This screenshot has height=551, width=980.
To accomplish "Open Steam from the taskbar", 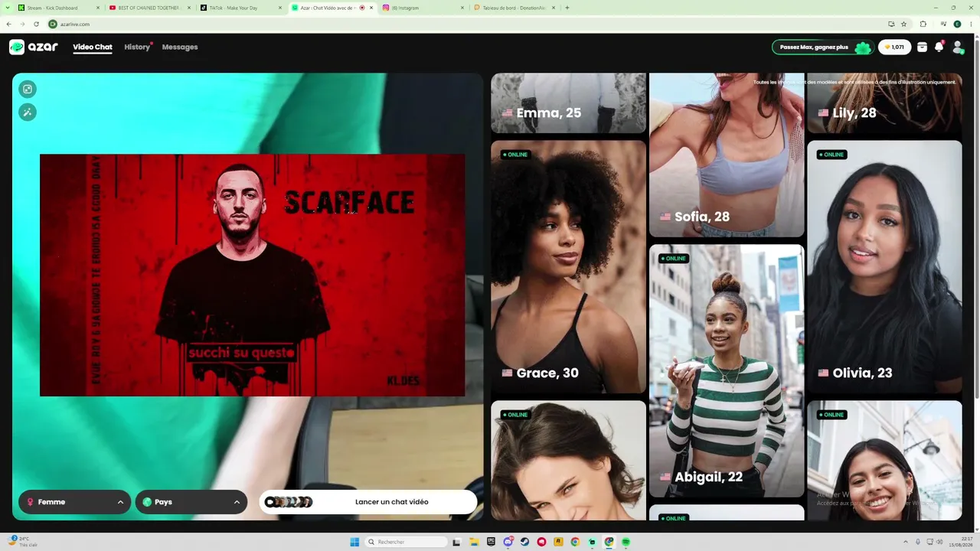I will 524,542.
